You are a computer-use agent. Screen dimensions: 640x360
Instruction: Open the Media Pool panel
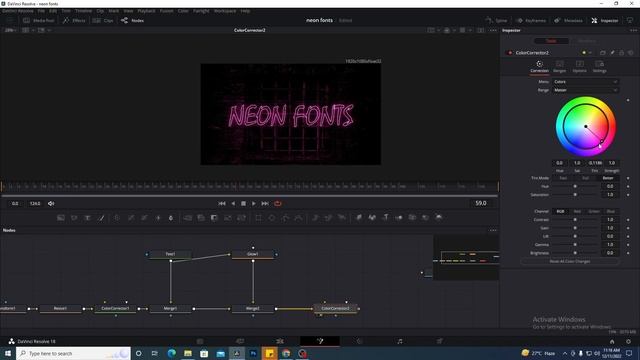click(x=38, y=20)
